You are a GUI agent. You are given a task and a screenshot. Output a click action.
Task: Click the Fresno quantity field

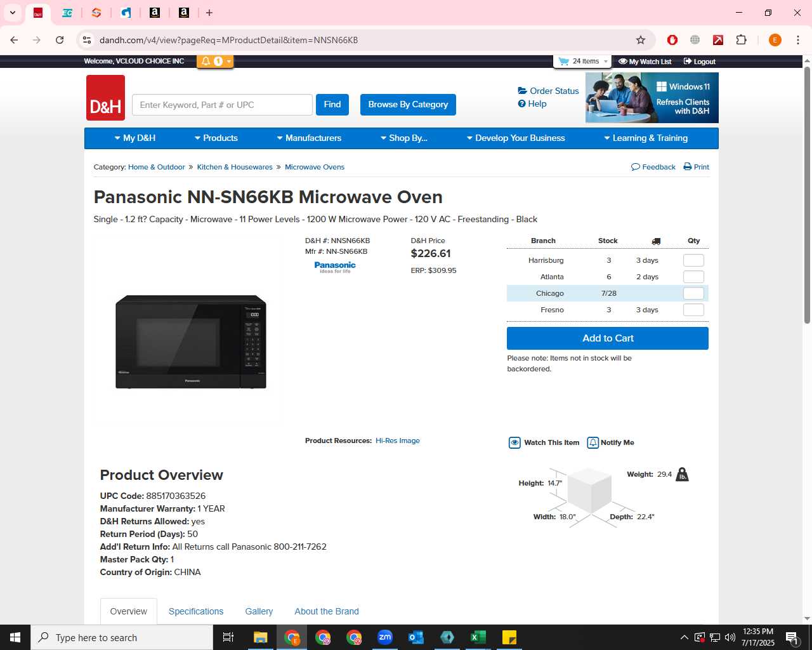tap(693, 310)
